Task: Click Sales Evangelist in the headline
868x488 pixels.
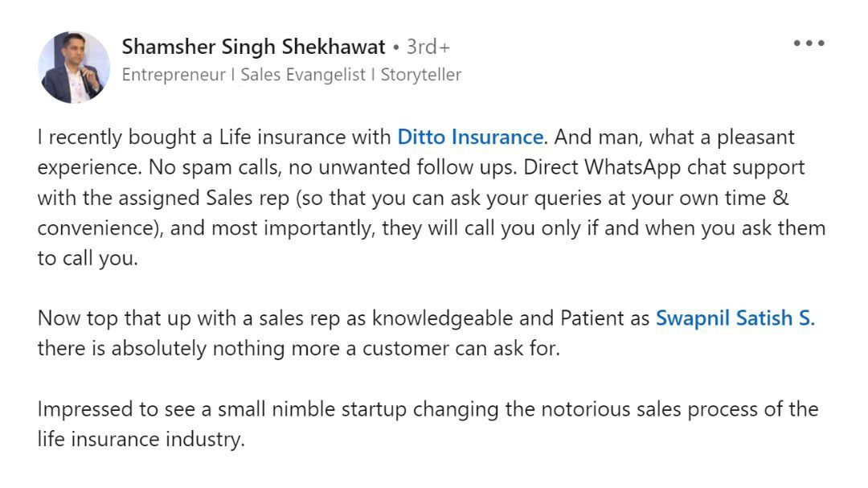Action: (x=303, y=75)
